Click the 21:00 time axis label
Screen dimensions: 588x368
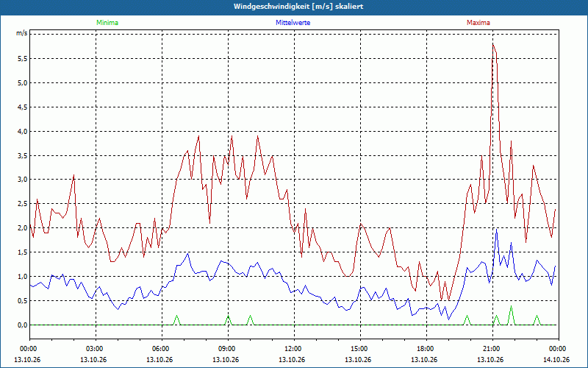492,348
